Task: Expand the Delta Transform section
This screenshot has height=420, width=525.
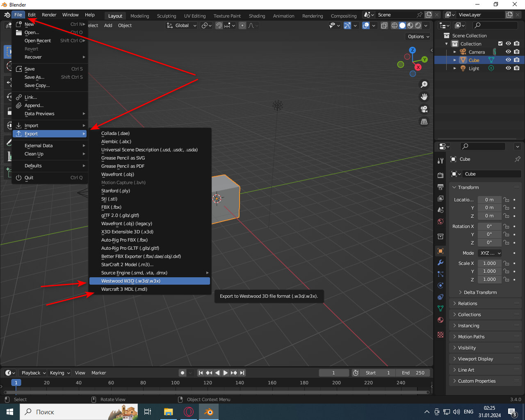Action: 480,292
